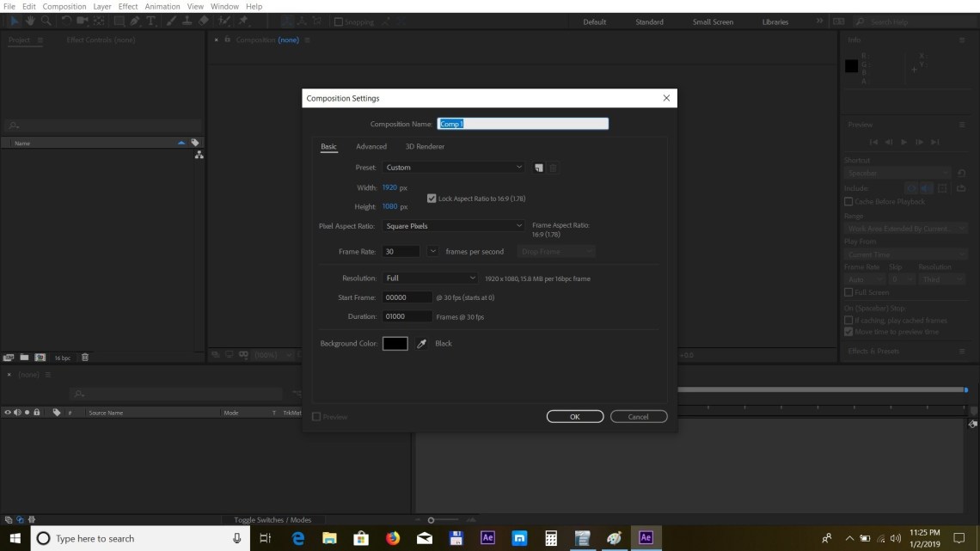Open Firefox from the taskbar

(393, 538)
